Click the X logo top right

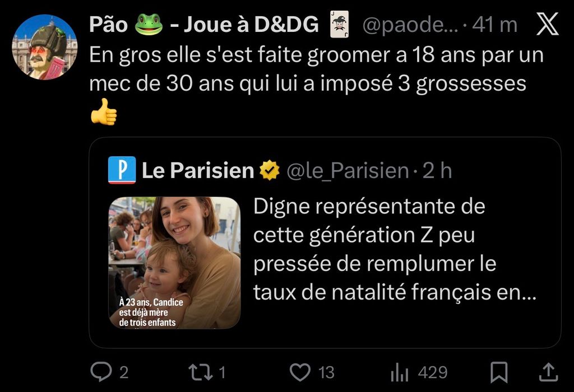[548, 24]
